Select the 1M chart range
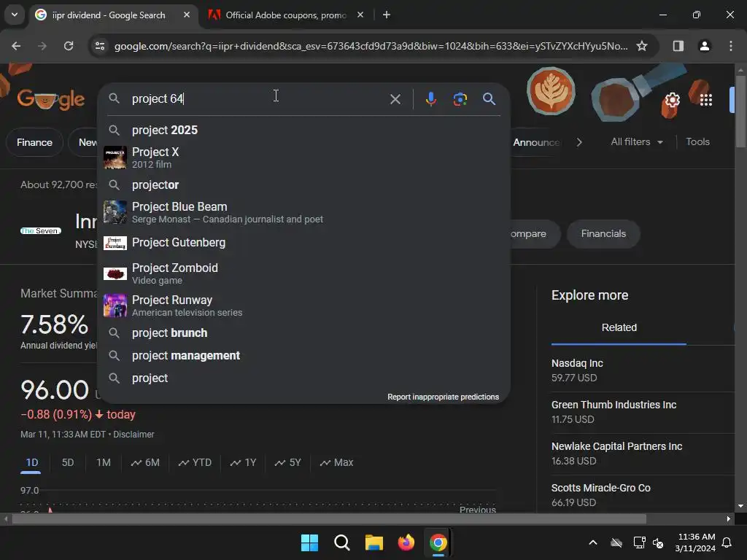Image resolution: width=747 pixels, height=560 pixels. 104,462
